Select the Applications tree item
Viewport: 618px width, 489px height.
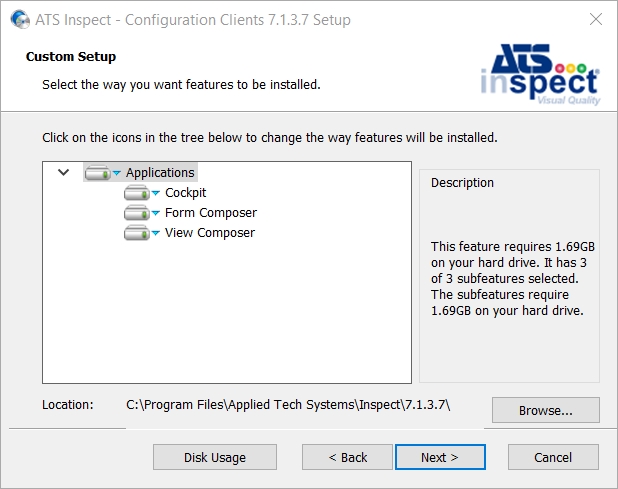[x=160, y=173]
